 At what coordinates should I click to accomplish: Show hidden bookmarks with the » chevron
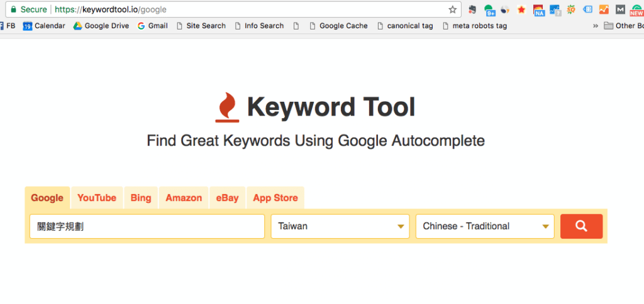595,26
